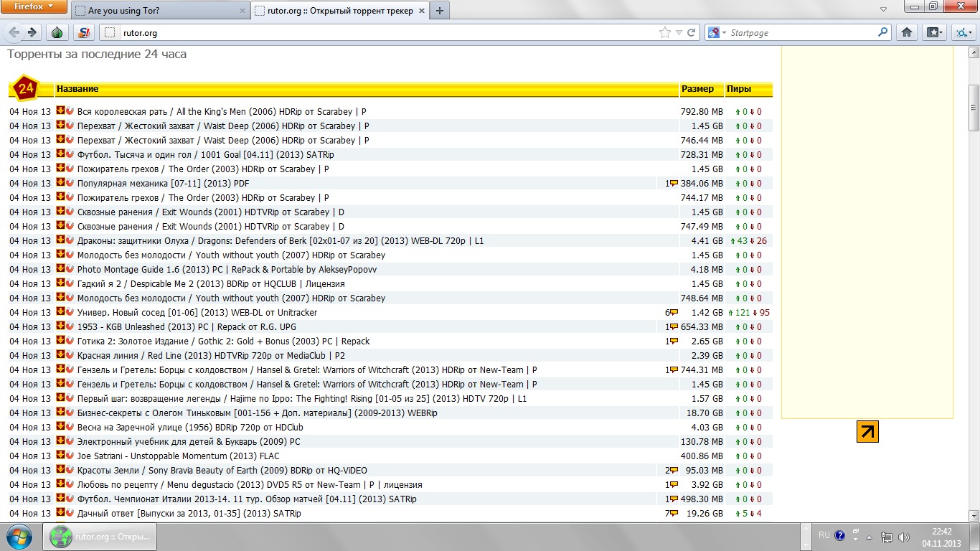Magnet icon for 1953 - KGB Unleashed

pos(70,326)
